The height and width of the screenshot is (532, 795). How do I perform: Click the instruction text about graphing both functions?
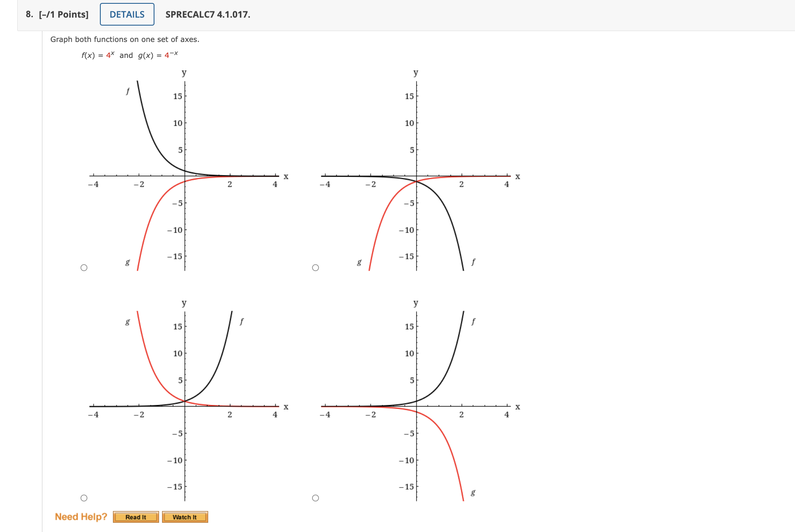pos(125,39)
